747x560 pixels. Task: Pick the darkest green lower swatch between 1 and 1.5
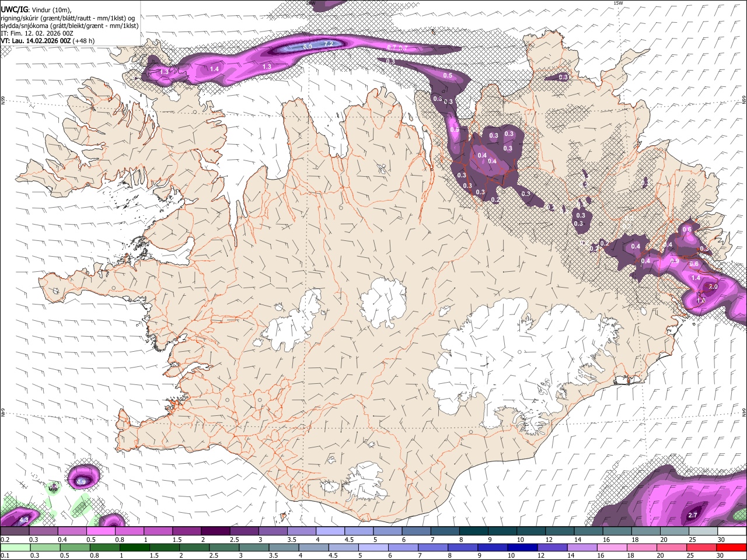135,547
